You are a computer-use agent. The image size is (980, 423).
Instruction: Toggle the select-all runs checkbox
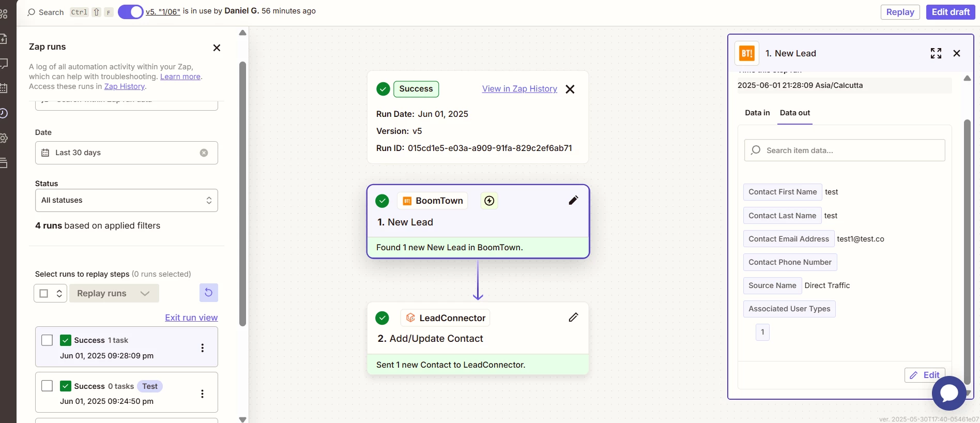[44, 293]
